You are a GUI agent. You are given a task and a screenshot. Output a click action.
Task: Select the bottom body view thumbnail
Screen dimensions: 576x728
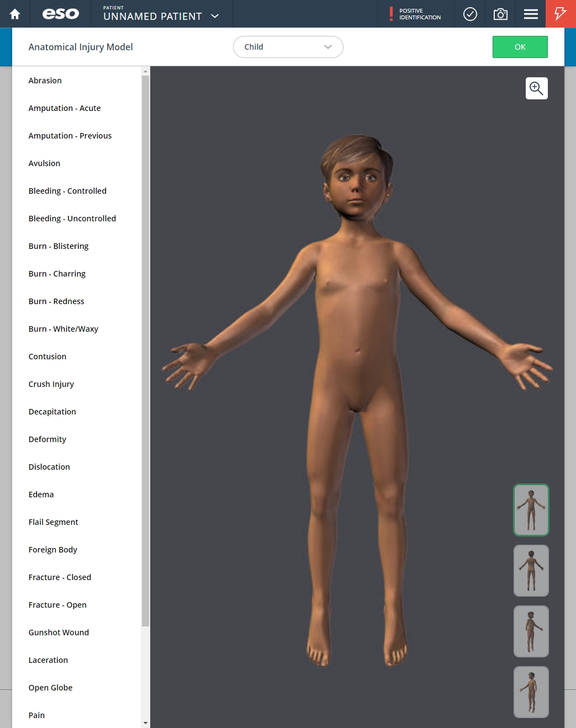click(x=531, y=692)
